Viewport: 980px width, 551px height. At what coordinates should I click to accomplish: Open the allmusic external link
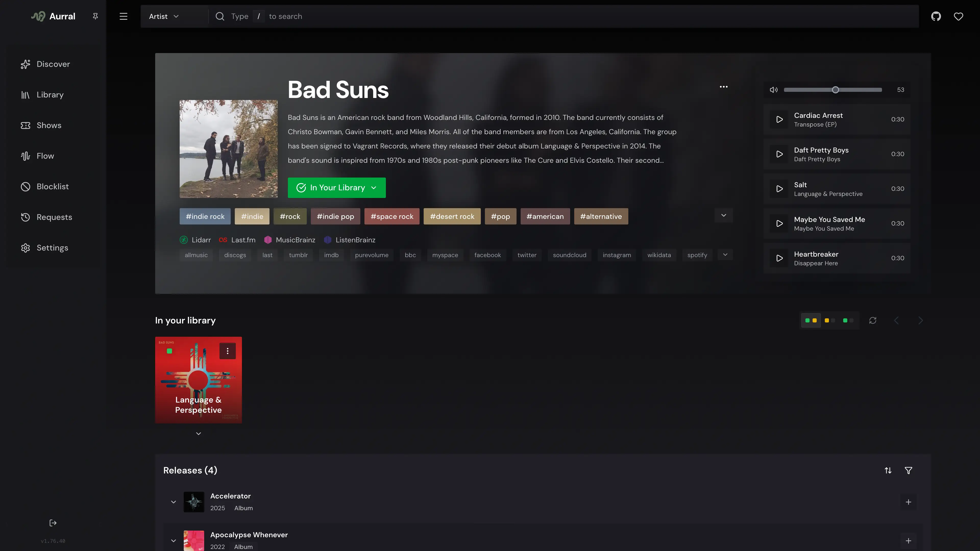[196, 255]
